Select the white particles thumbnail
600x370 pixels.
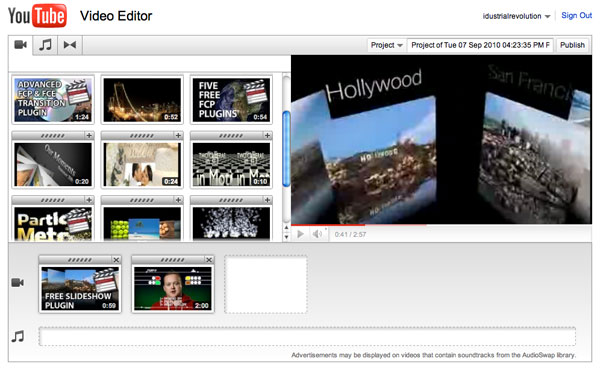231,224
